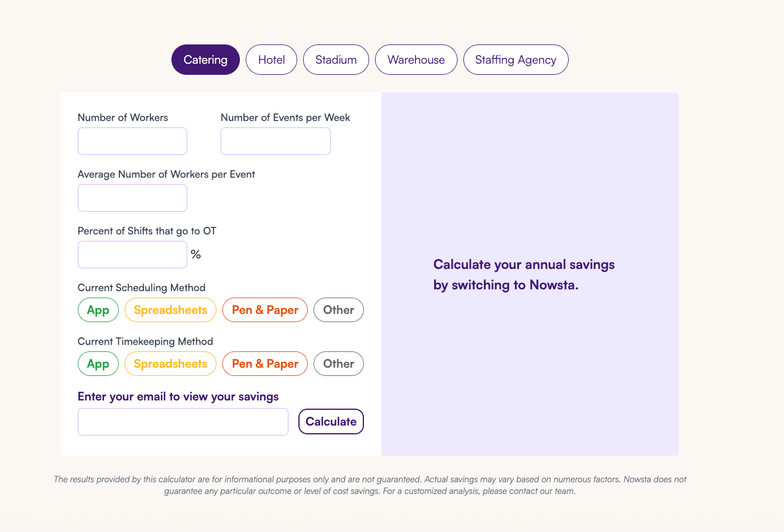Pick Other as scheduling method
The image size is (784, 532).
pos(338,310)
